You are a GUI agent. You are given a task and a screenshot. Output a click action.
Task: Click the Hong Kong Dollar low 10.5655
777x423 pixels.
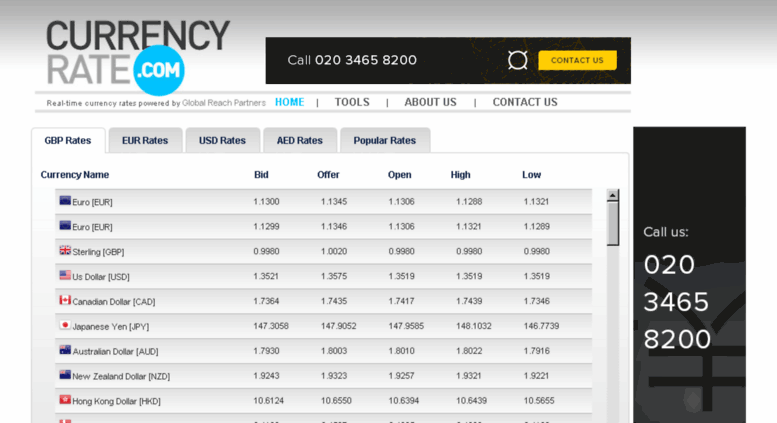539,400
